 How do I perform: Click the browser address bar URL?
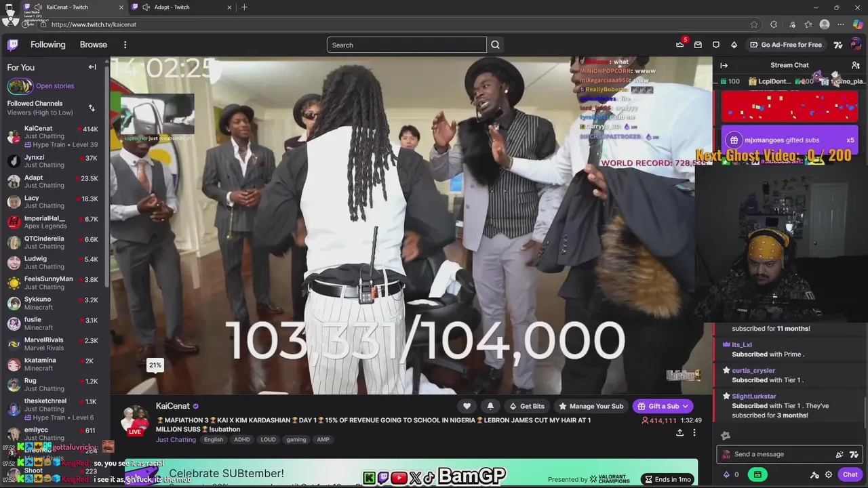coord(94,24)
